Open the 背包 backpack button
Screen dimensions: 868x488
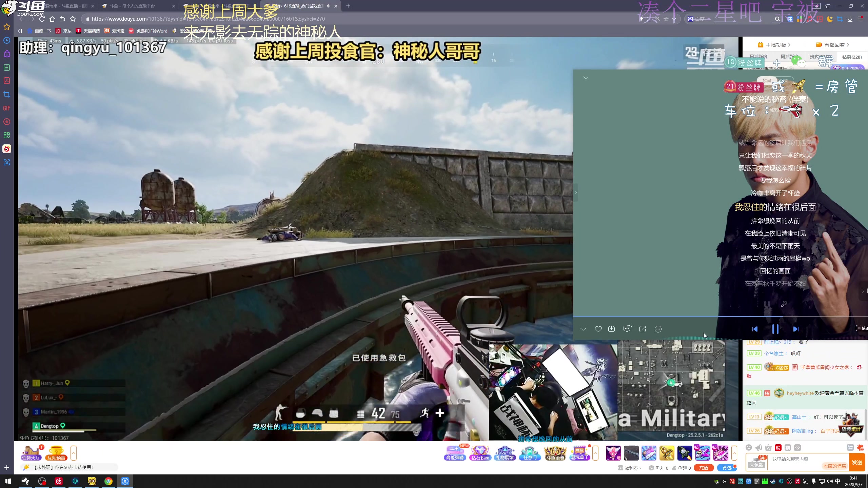click(727, 468)
